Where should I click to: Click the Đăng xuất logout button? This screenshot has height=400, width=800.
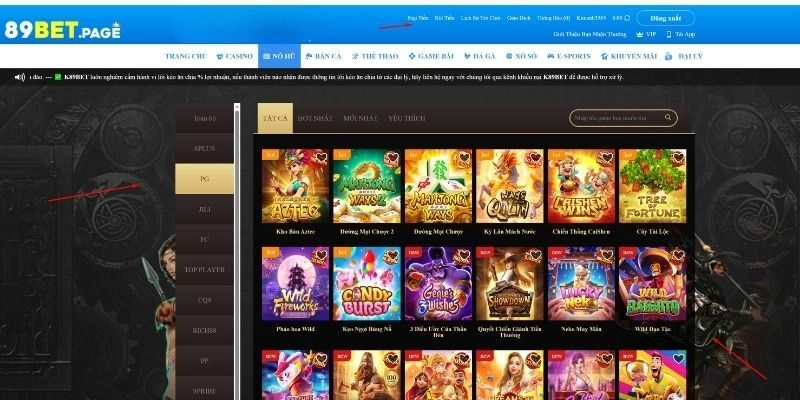(665, 18)
